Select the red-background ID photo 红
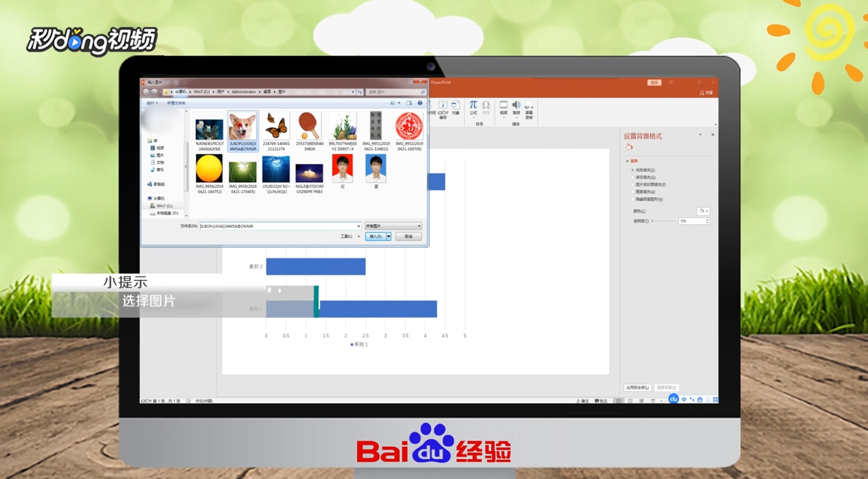The image size is (868, 479). pos(343,169)
